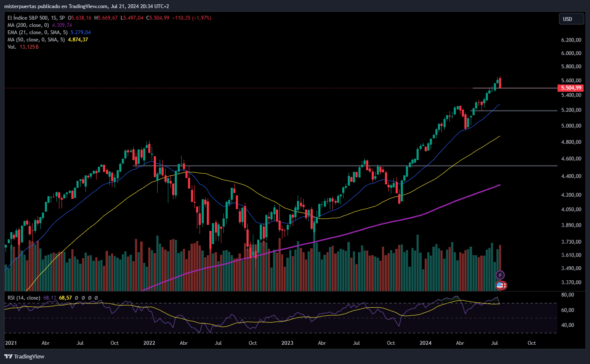The image size is (590, 364).
Task: Click the "80,00" RSI axis label
Action: tap(567, 295)
